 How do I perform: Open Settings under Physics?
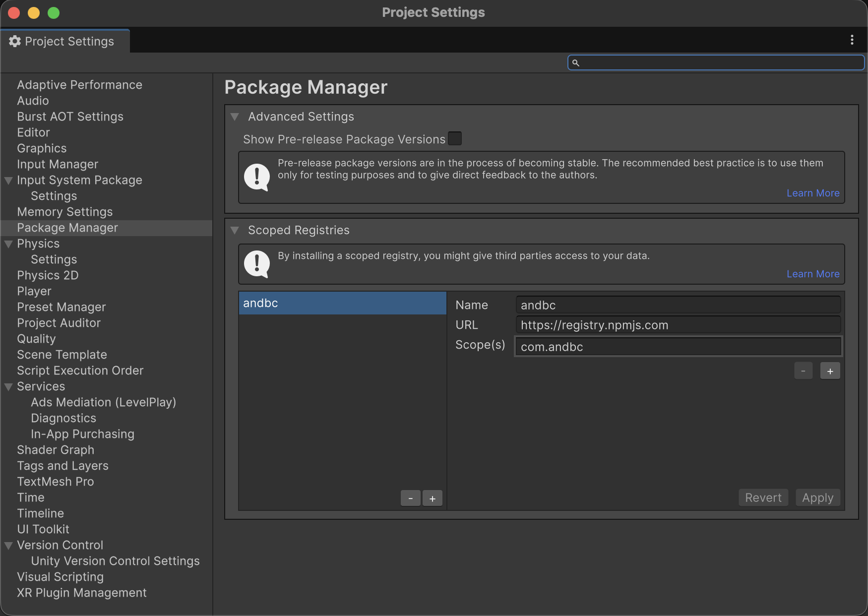[x=54, y=259]
